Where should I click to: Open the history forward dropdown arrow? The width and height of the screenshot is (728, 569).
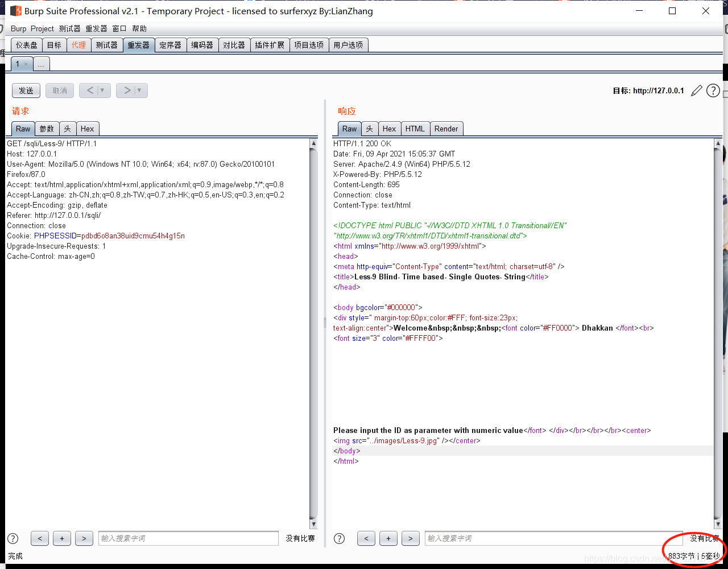coord(140,90)
